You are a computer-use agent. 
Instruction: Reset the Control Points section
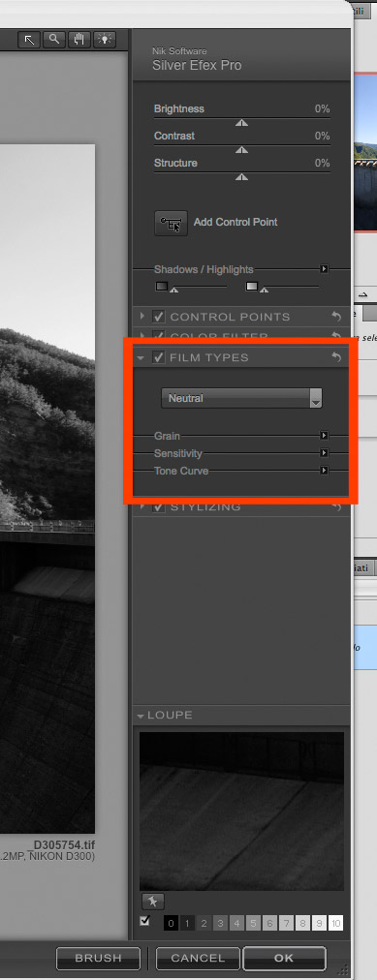[336, 317]
